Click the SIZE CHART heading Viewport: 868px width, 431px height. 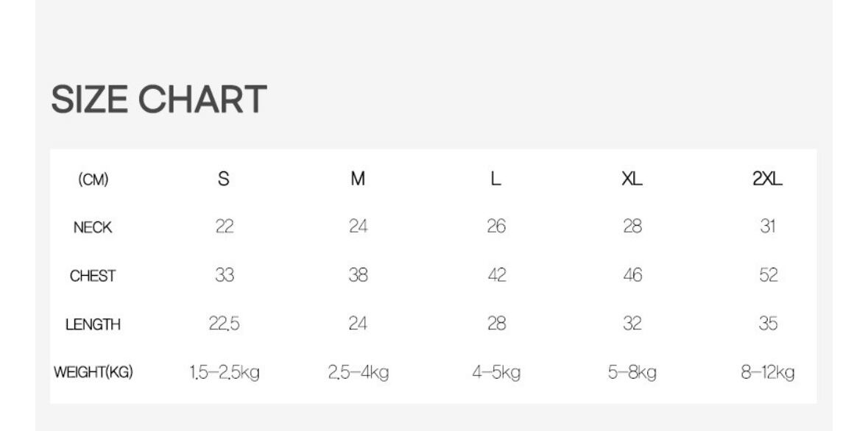click(x=158, y=100)
